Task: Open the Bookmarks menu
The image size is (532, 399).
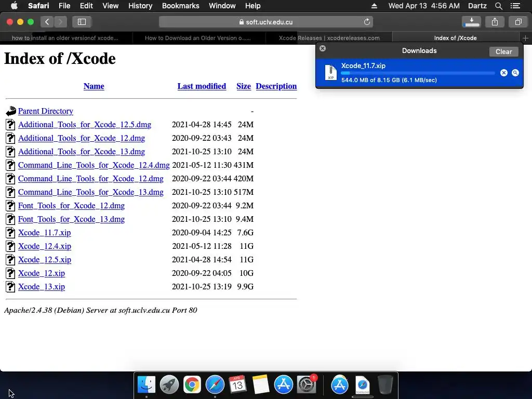Action: coord(180,6)
